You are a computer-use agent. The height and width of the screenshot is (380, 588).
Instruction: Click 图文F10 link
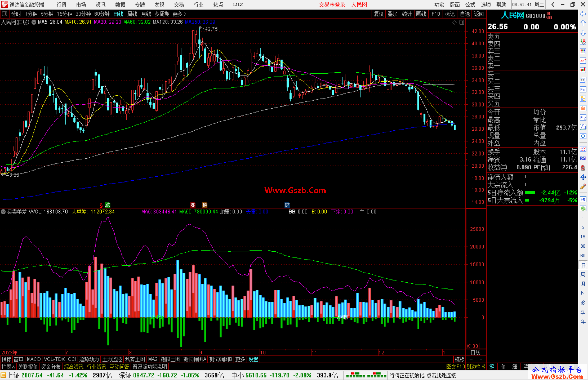[455, 367]
